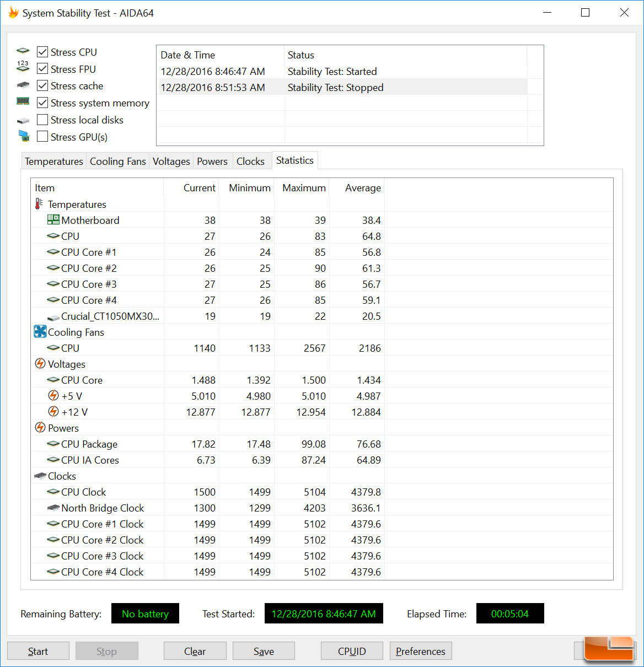The height and width of the screenshot is (667, 644).
Task: Switch to the Voltages tab
Action: [x=171, y=161]
